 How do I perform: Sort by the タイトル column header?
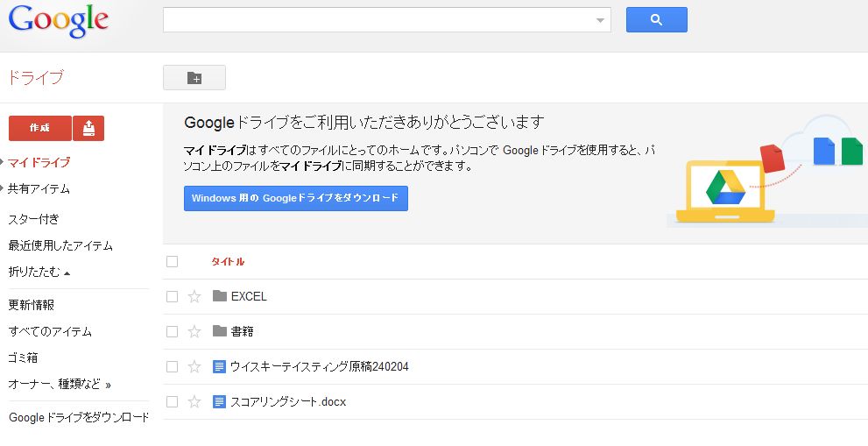point(228,261)
